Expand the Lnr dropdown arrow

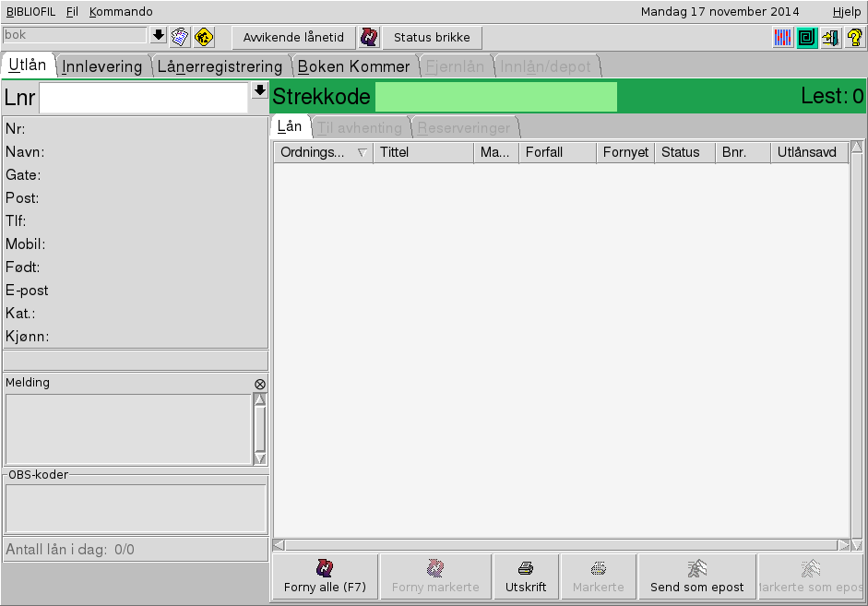(260, 91)
